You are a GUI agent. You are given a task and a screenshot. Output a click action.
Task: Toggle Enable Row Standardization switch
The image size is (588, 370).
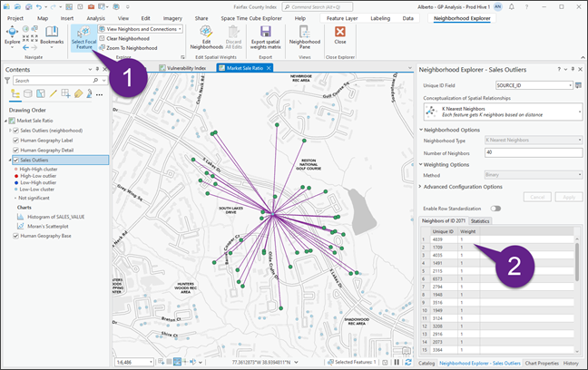pos(496,209)
